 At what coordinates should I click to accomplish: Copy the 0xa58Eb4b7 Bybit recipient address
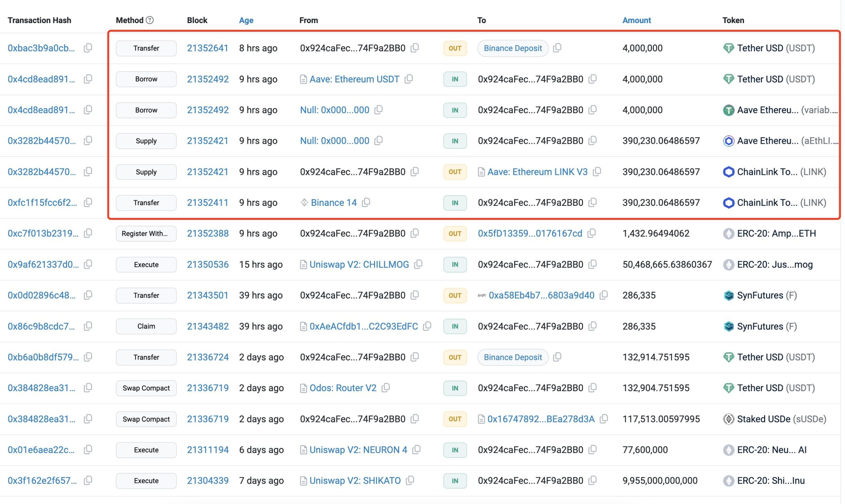click(x=604, y=295)
